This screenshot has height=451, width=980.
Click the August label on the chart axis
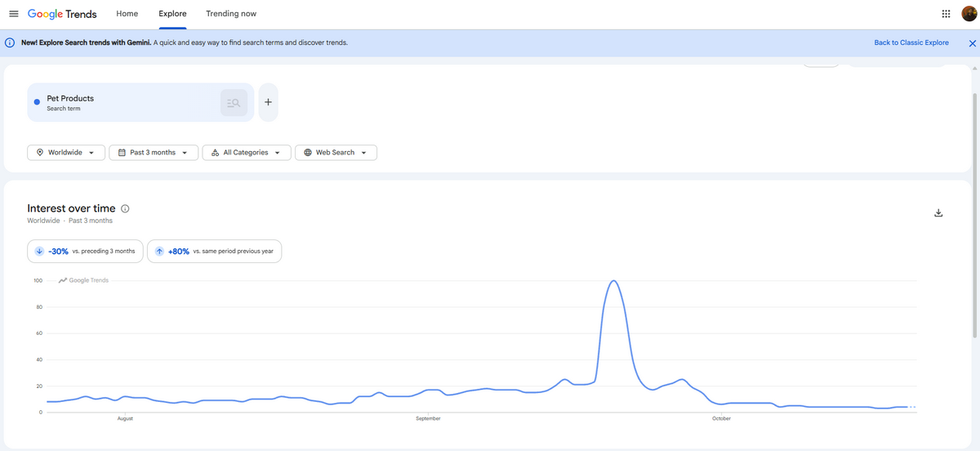125,418
